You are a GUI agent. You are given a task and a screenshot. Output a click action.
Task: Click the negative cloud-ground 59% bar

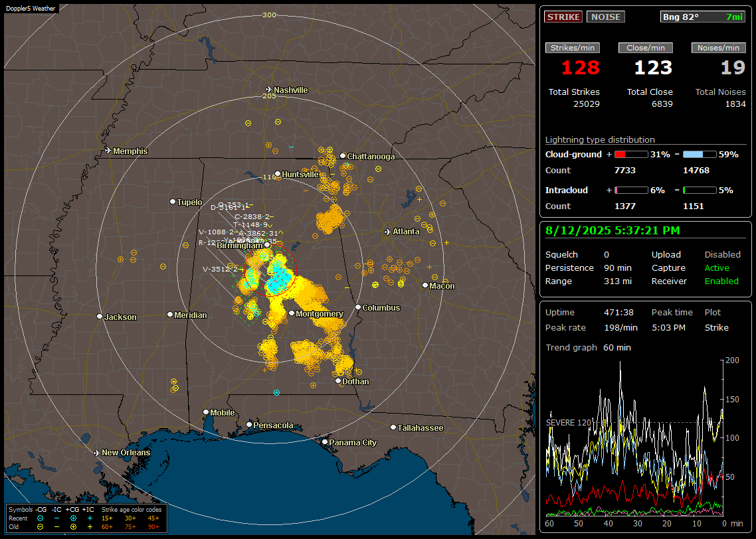700,155
